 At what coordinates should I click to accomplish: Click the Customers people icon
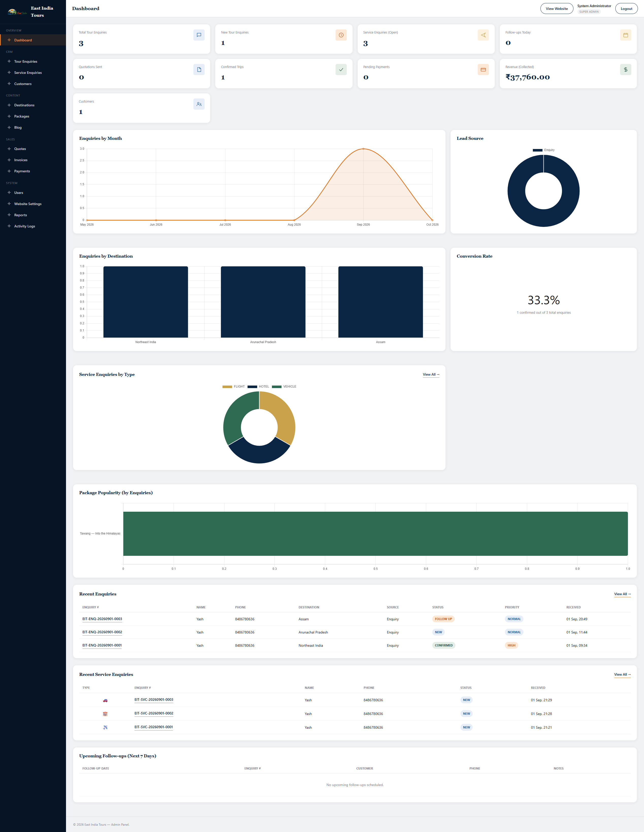(x=199, y=104)
